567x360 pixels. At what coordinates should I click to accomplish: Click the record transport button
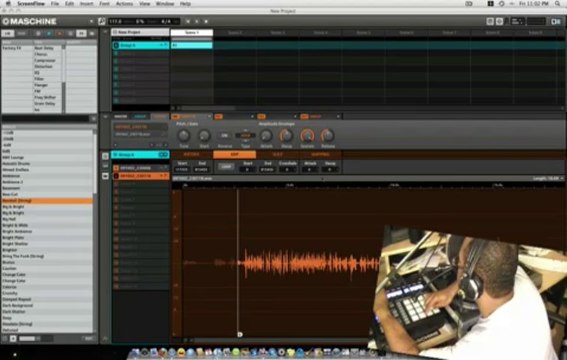pyautogui.click(x=206, y=21)
